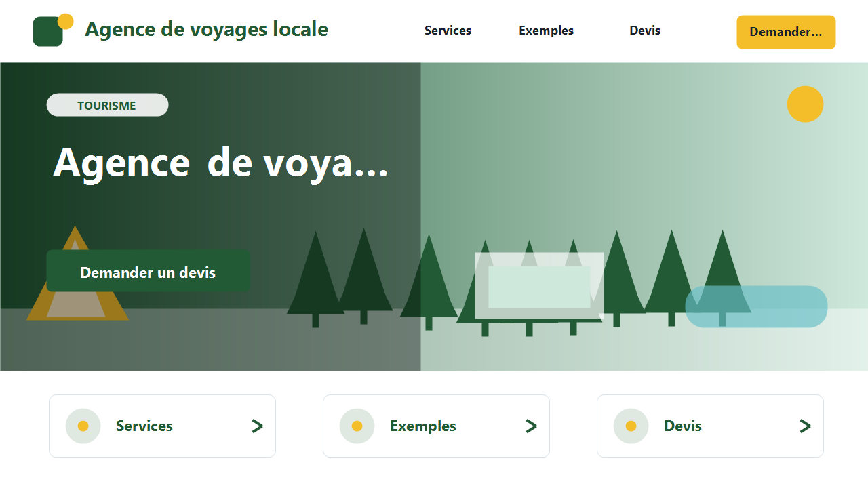Expand the Devis card chevron arrow
The height and width of the screenshot is (488, 868).
pos(805,426)
